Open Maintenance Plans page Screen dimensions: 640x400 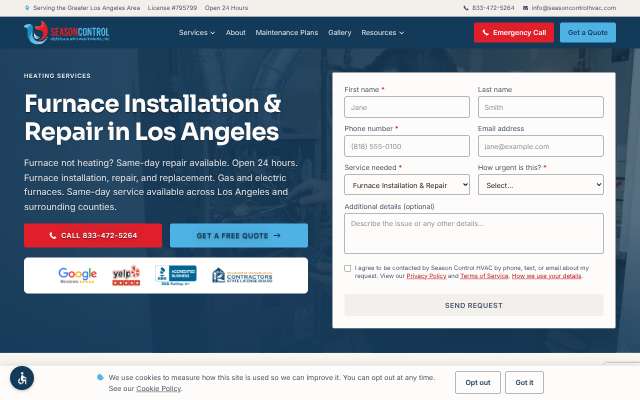click(x=287, y=33)
